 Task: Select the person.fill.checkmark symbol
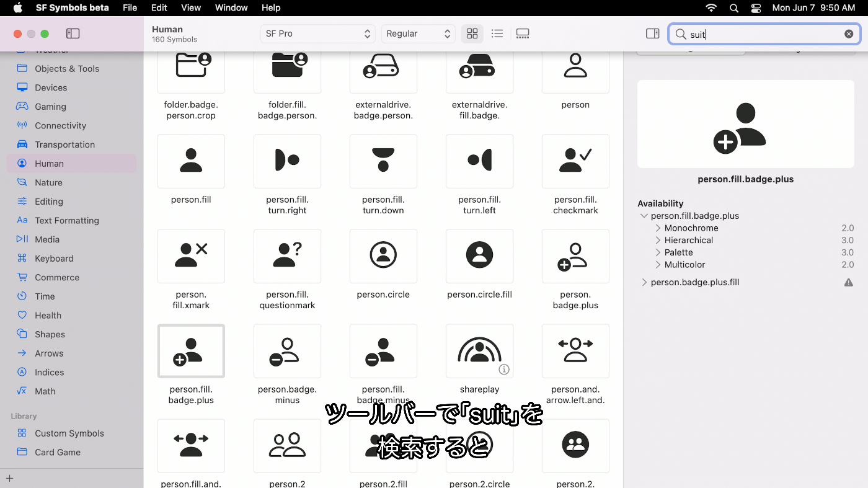point(575,161)
